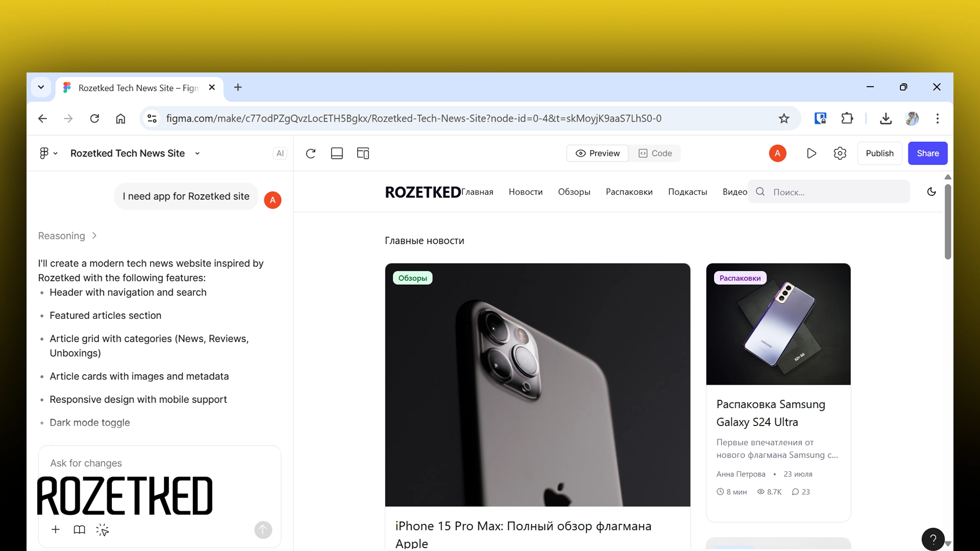Open the browser tab search dropdown
The image size is (980, 551).
click(41, 87)
